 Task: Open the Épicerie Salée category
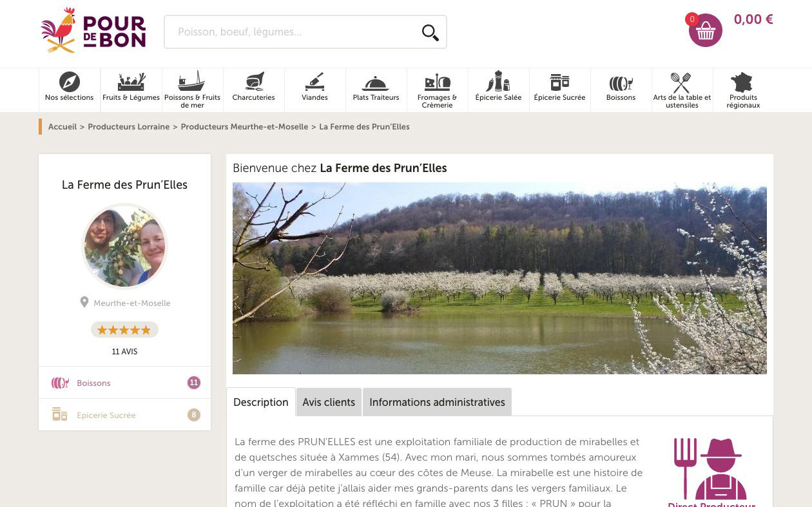(498, 90)
